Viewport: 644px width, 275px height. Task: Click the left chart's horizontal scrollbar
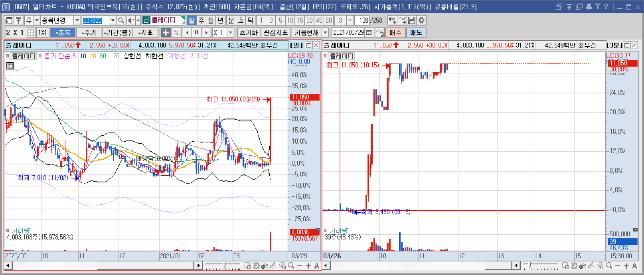(x=103, y=266)
